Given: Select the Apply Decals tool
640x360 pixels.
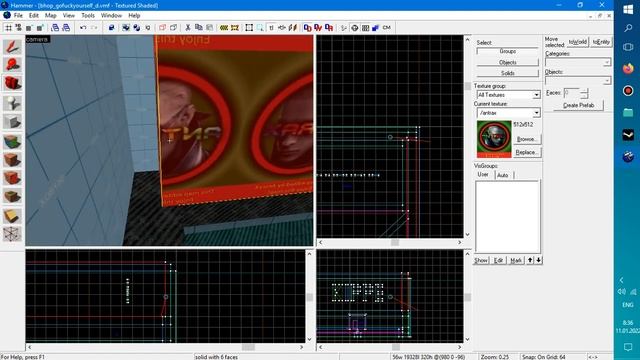Looking at the screenshot, I should [x=12, y=178].
